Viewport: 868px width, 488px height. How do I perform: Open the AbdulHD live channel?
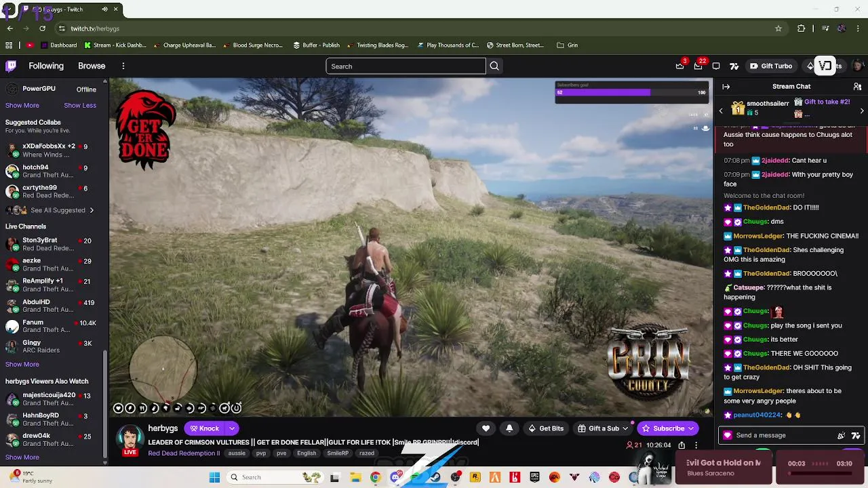click(x=54, y=306)
